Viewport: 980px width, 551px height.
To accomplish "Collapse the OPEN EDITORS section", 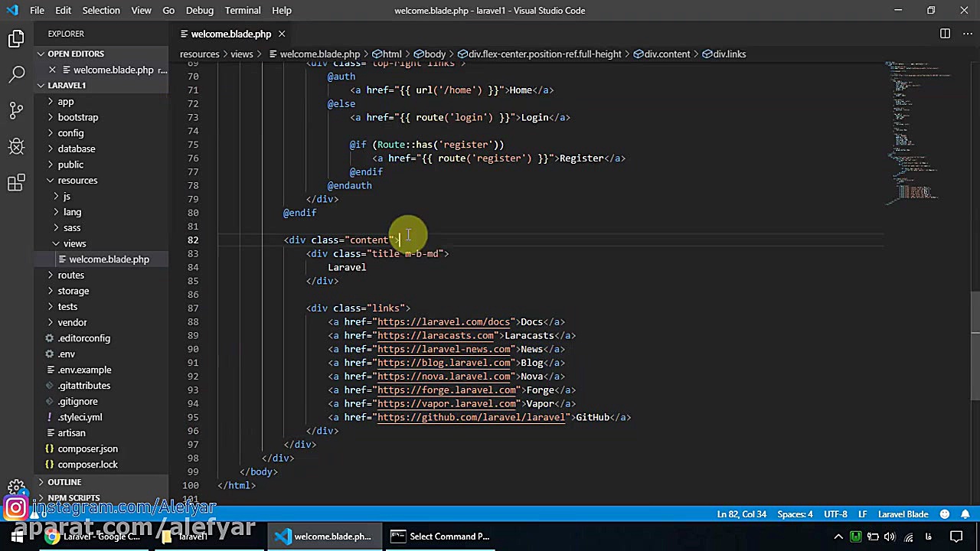I will point(75,54).
